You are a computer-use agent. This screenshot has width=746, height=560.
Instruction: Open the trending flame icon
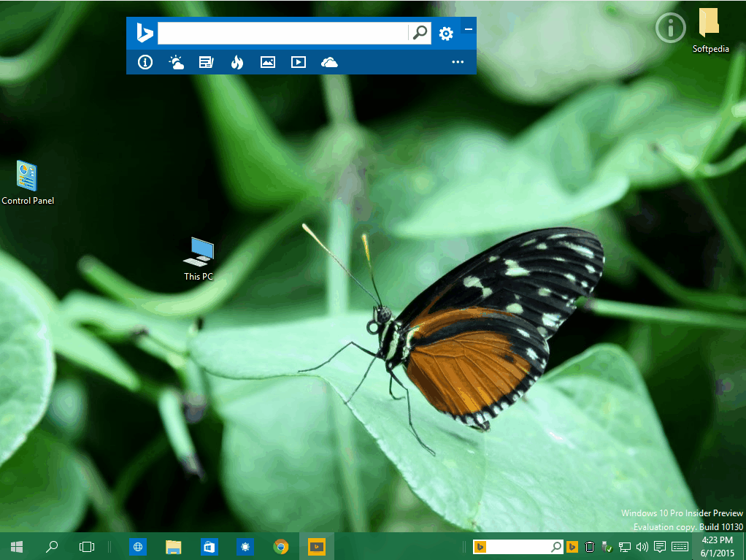pyautogui.click(x=237, y=62)
